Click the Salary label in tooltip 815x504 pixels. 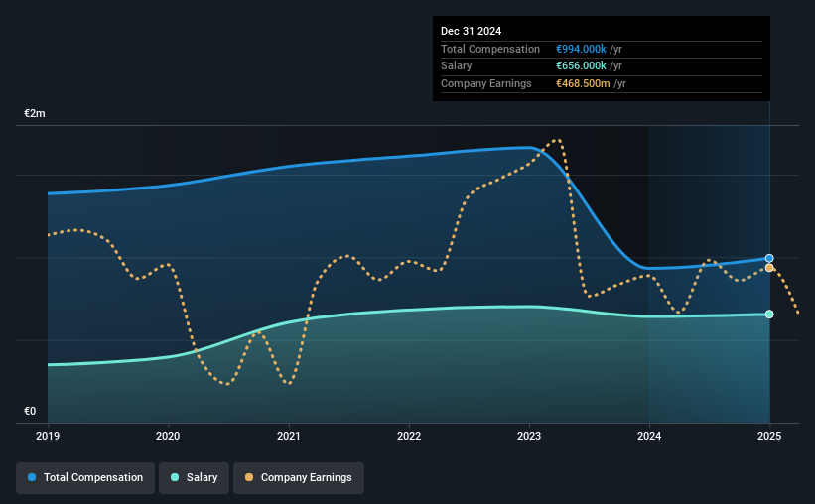click(x=457, y=66)
